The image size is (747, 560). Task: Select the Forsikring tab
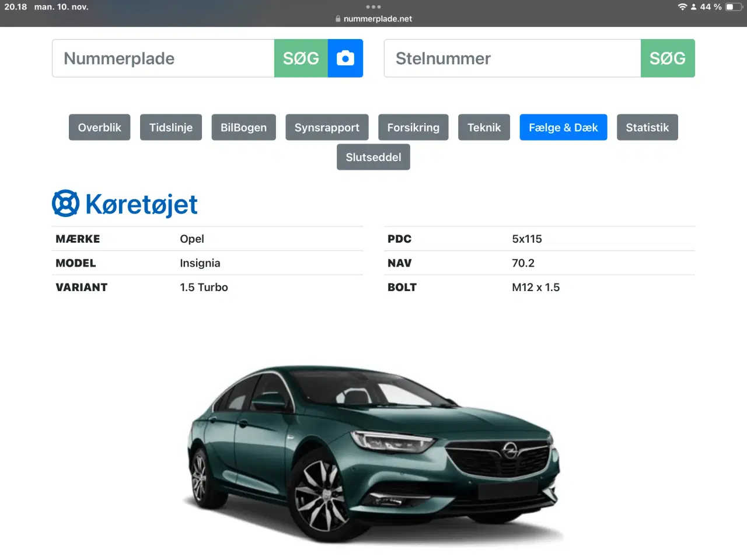(413, 127)
